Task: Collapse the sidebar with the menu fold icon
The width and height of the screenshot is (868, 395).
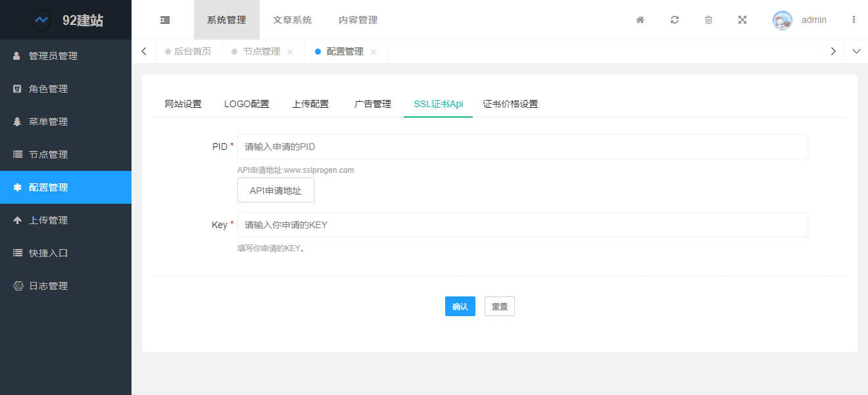Action: pos(165,20)
